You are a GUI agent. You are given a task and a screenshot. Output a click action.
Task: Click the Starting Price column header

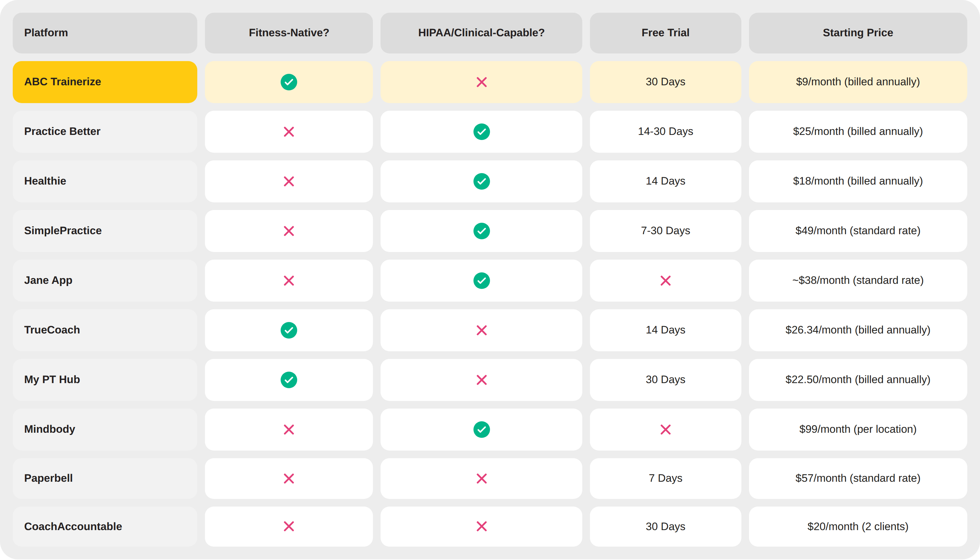(858, 33)
